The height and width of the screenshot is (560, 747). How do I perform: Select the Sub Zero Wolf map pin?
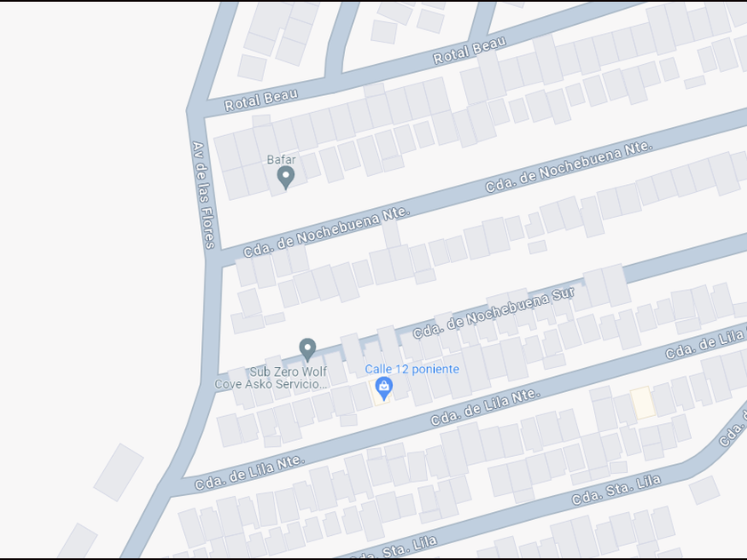(308, 349)
